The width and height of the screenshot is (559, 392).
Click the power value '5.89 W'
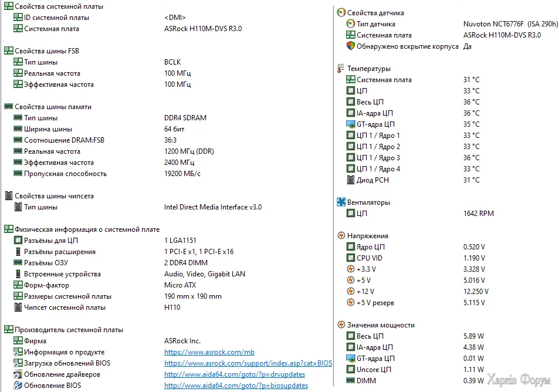(473, 336)
